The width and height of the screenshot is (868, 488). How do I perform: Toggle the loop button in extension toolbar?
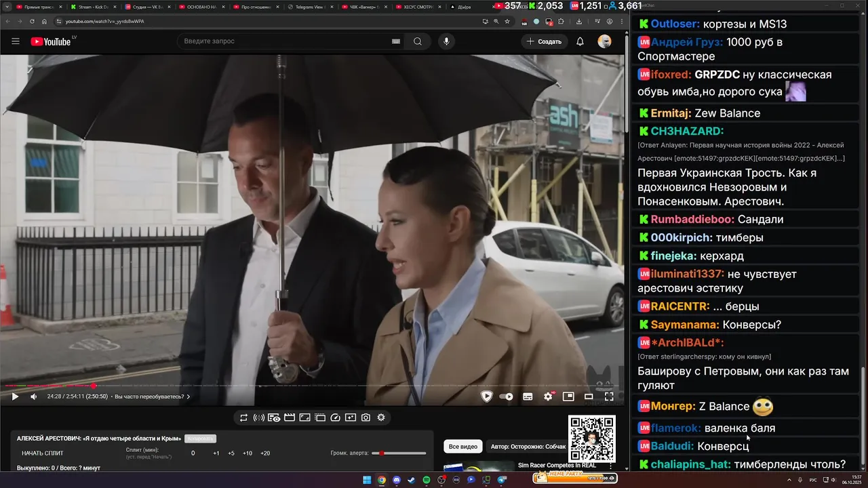[243, 418]
